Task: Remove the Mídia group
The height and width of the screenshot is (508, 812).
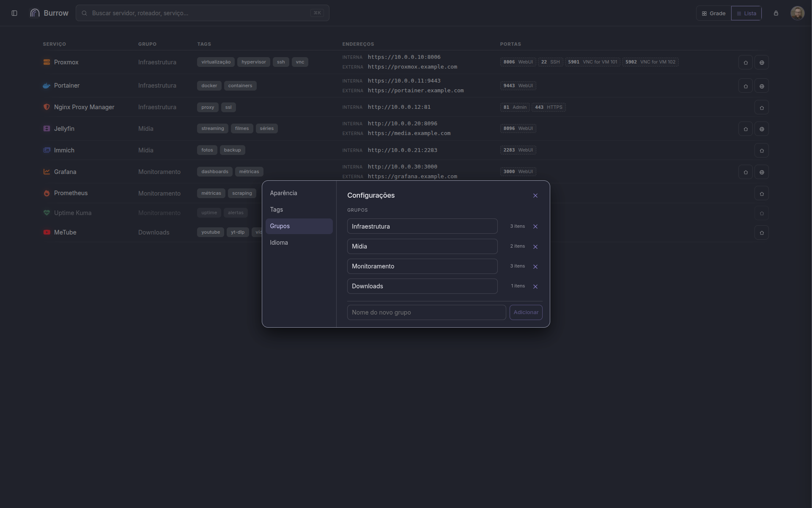Action: click(x=535, y=247)
